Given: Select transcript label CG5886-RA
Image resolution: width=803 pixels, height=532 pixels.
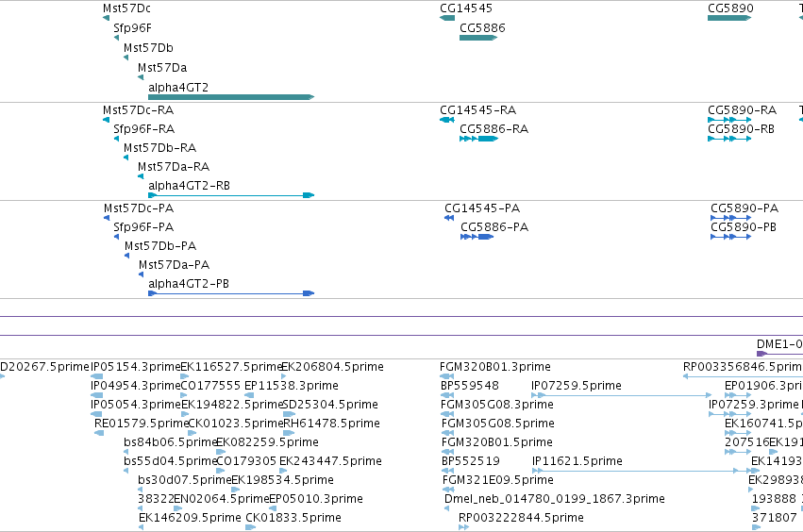Looking at the screenshot, I should pyautogui.click(x=494, y=129).
